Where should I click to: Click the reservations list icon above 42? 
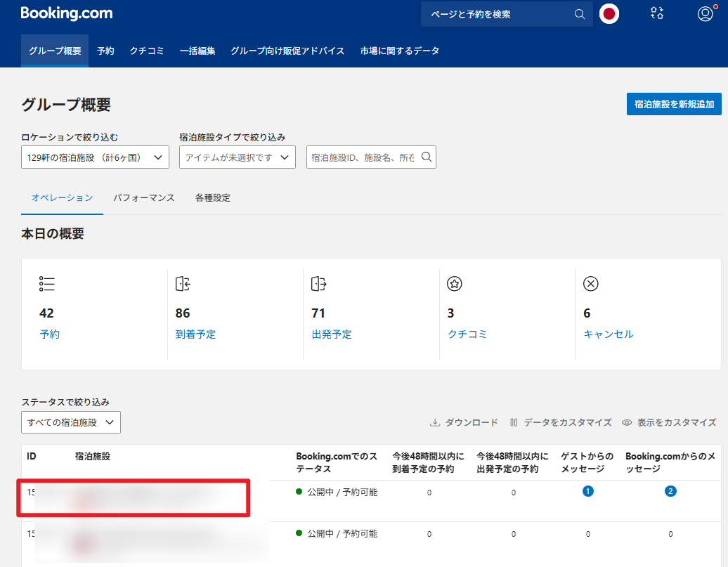[46, 284]
